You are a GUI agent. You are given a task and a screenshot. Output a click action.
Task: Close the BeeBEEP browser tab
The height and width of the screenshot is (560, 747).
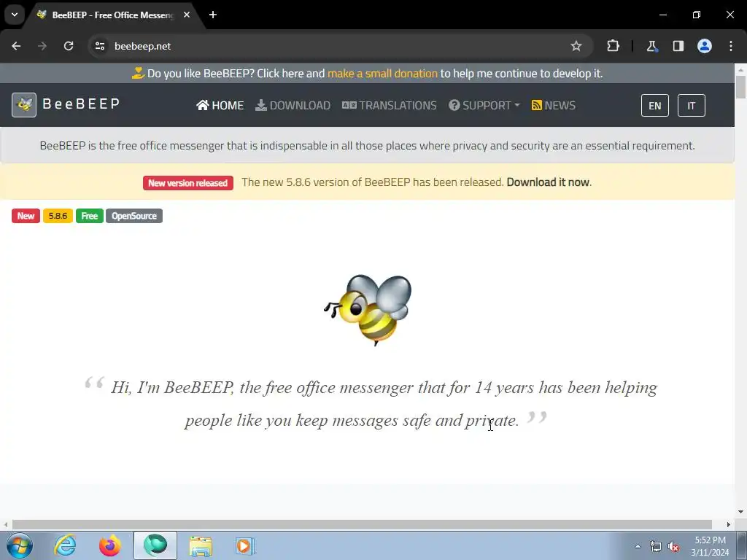187,15
